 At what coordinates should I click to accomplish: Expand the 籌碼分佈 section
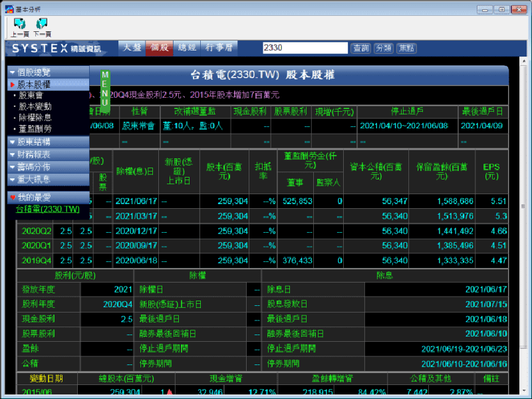[x=12, y=167]
